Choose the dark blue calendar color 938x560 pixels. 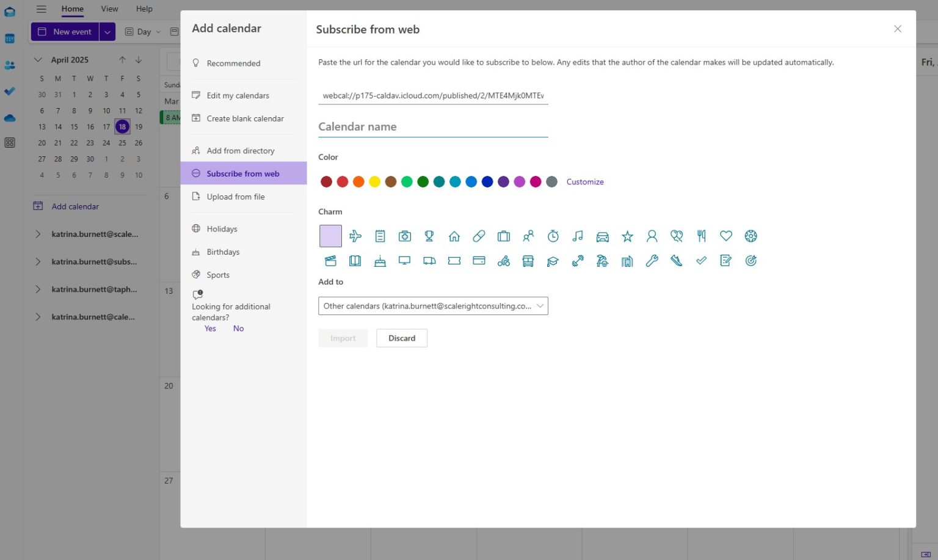coord(487,181)
